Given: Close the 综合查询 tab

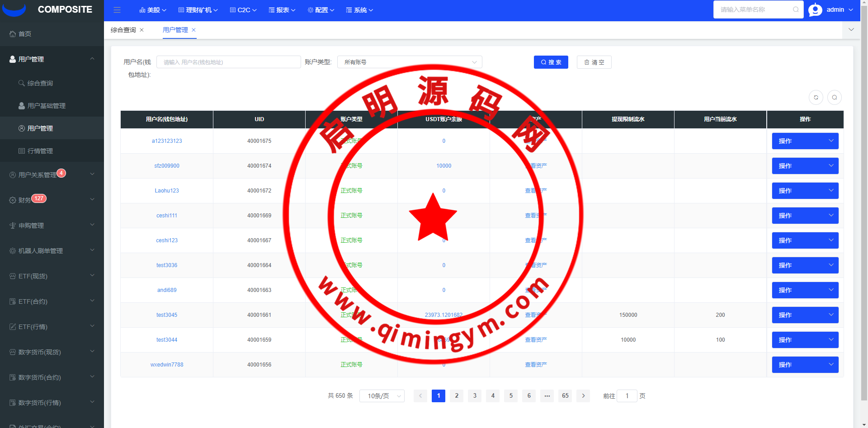Looking at the screenshot, I should click(x=142, y=30).
